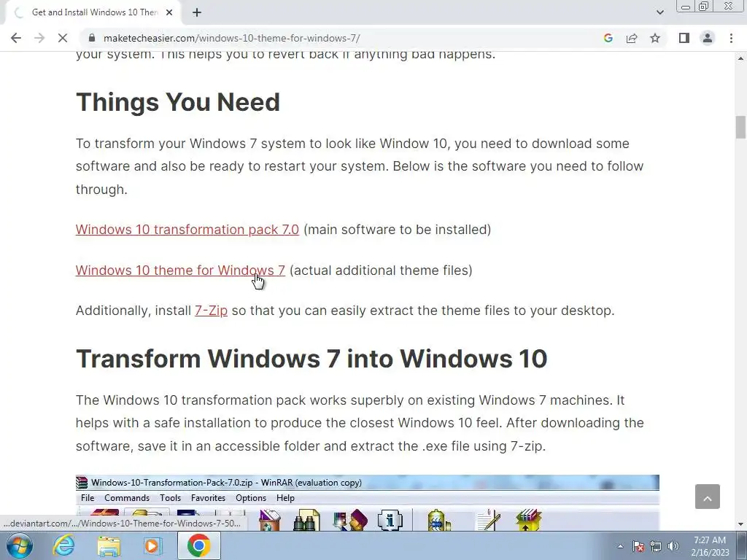Open the Chrome profile avatar
Image resolution: width=747 pixels, height=560 pixels.
[708, 38]
